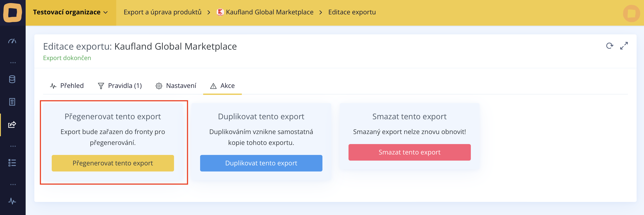Image resolution: width=644 pixels, height=215 pixels.
Task: Click the blue Duplikovat tento export button
Action: click(x=261, y=163)
